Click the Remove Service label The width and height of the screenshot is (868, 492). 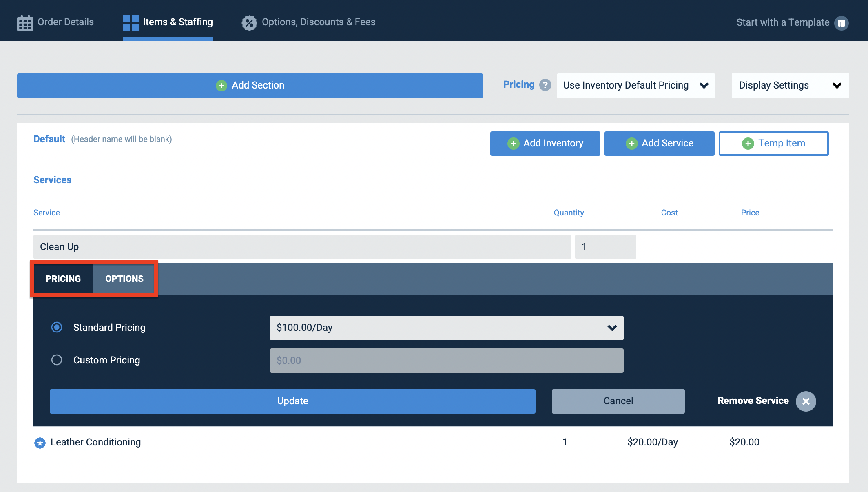[x=753, y=401]
